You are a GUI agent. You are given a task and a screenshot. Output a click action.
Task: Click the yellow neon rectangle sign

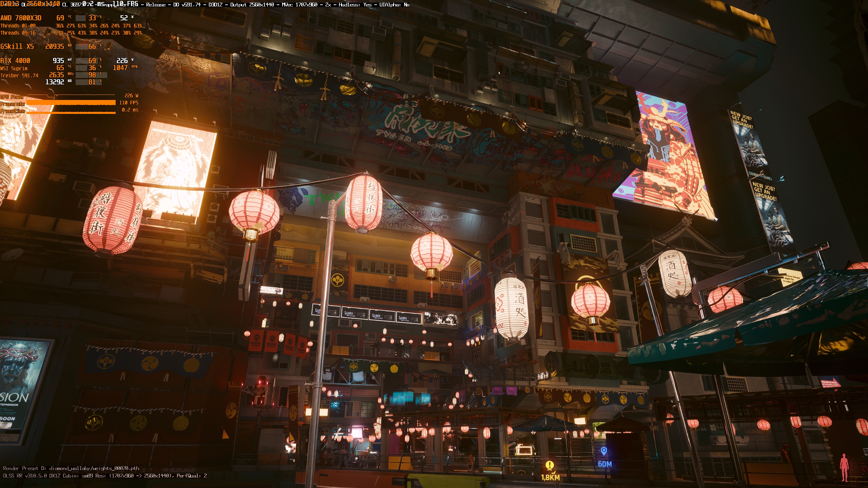(x=524, y=450)
